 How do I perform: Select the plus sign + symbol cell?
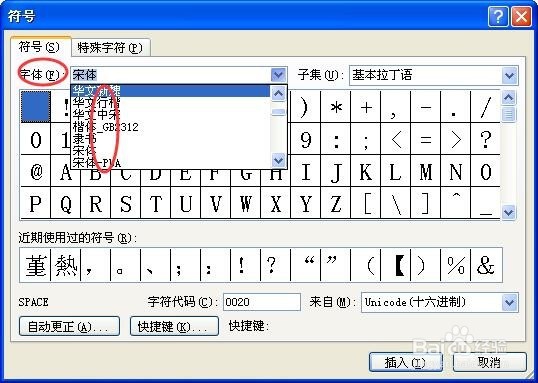point(366,107)
